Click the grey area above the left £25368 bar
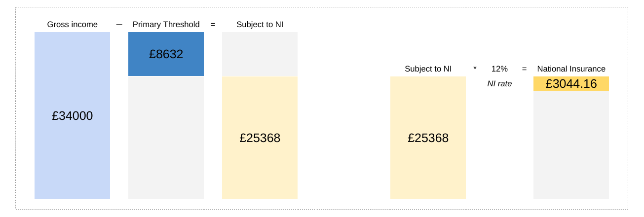The height and width of the screenshot is (217, 644). (260, 54)
